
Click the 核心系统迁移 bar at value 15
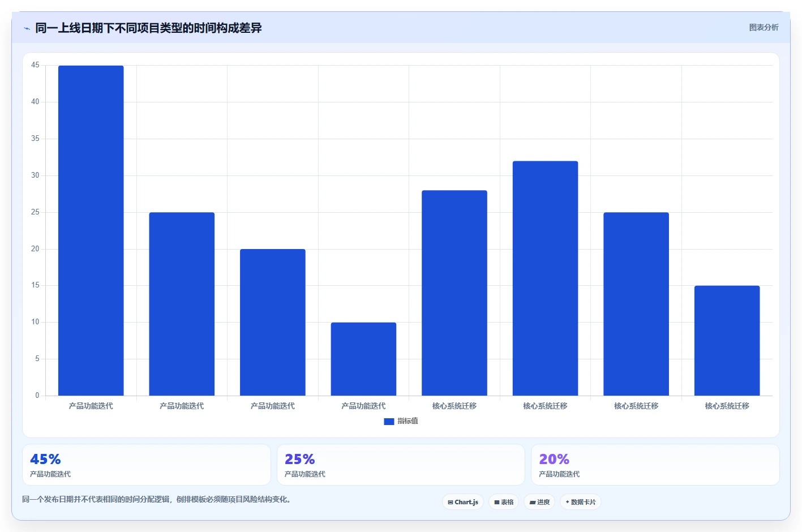click(727, 341)
